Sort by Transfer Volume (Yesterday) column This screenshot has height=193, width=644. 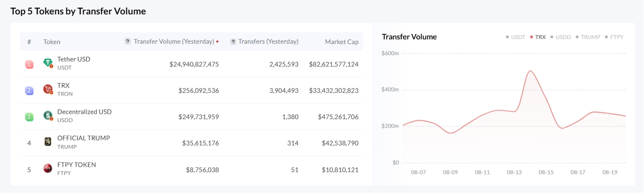pyautogui.click(x=174, y=41)
